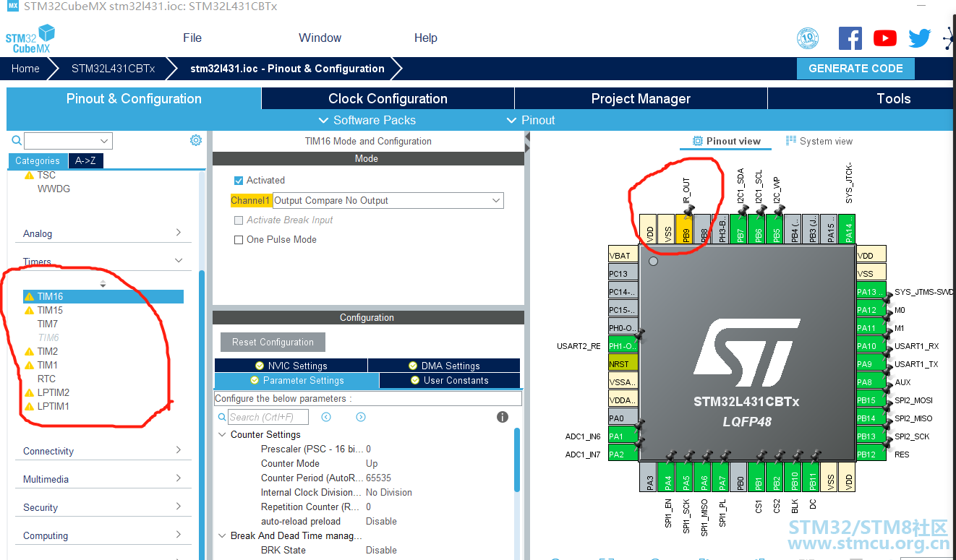Select pin PB7 on the chip

pyautogui.click(x=739, y=228)
